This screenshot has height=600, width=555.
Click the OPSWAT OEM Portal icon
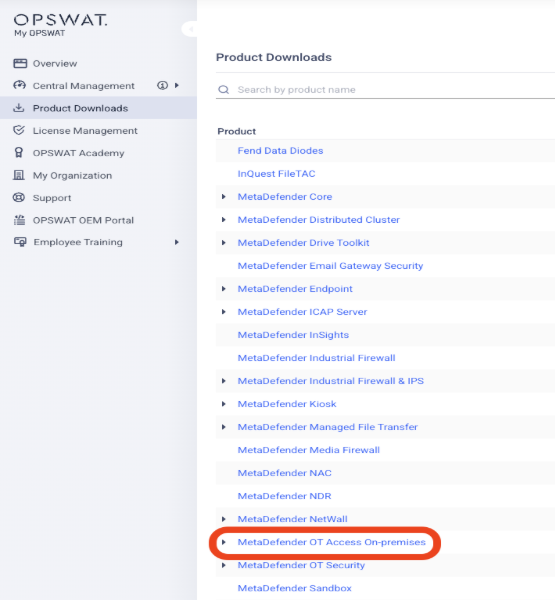point(19,220)
